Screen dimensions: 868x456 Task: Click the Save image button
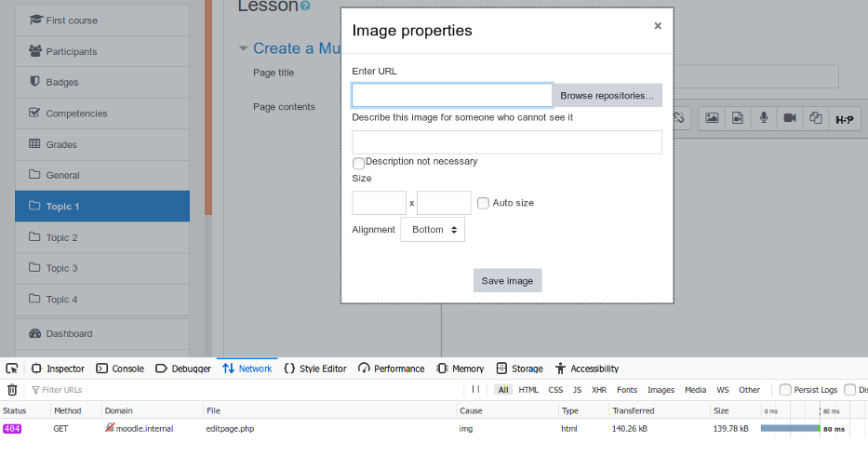(507, 281)
